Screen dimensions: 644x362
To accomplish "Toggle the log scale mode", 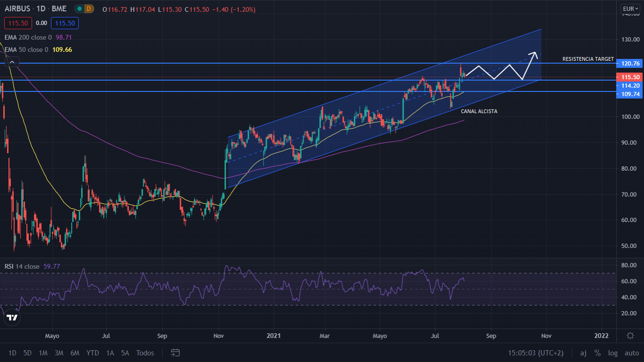I will click(613, 353).
